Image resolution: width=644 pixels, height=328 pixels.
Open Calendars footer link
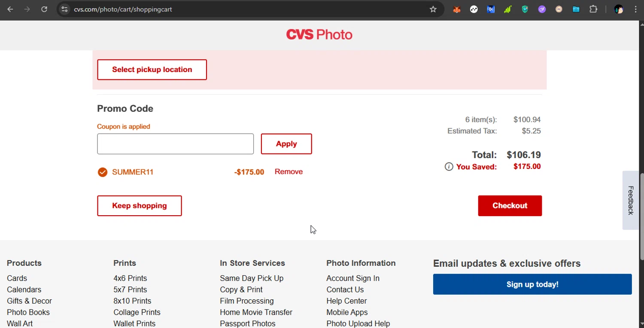click(x=24, y=289)
